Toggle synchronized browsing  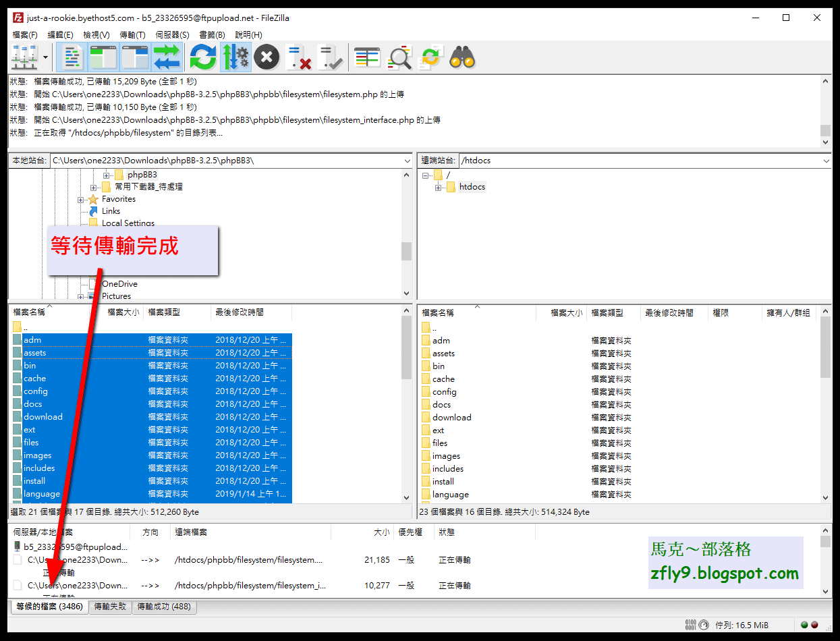point(432,57)
